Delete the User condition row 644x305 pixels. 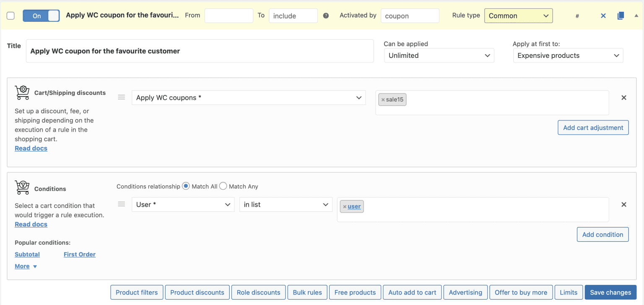tap(624, 205)
